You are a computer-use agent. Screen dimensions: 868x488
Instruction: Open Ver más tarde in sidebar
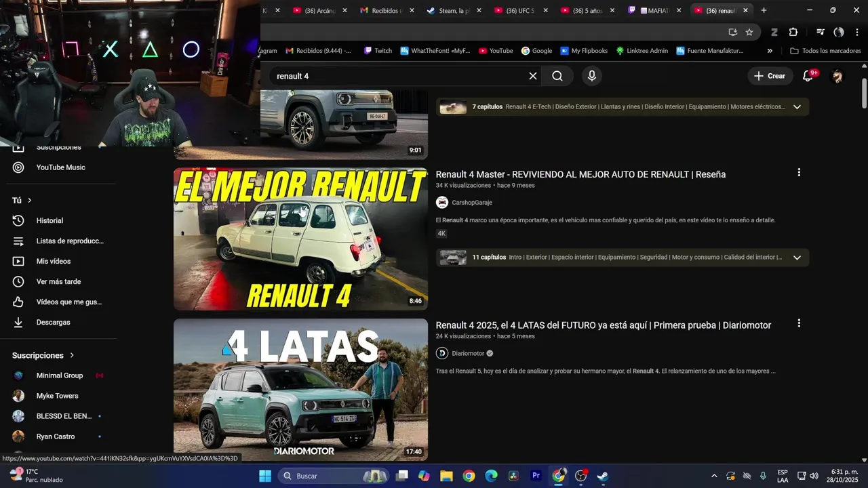[58, 281]
